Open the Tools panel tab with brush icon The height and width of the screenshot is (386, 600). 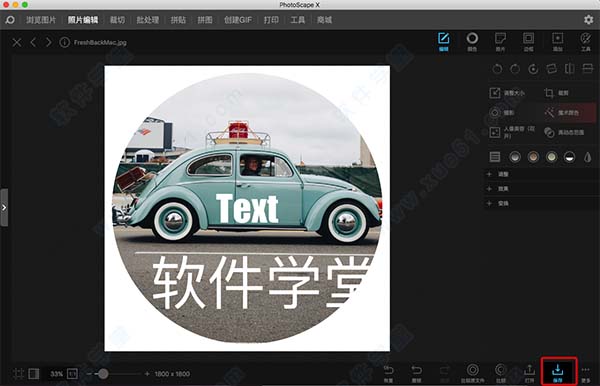coord(586,42)
